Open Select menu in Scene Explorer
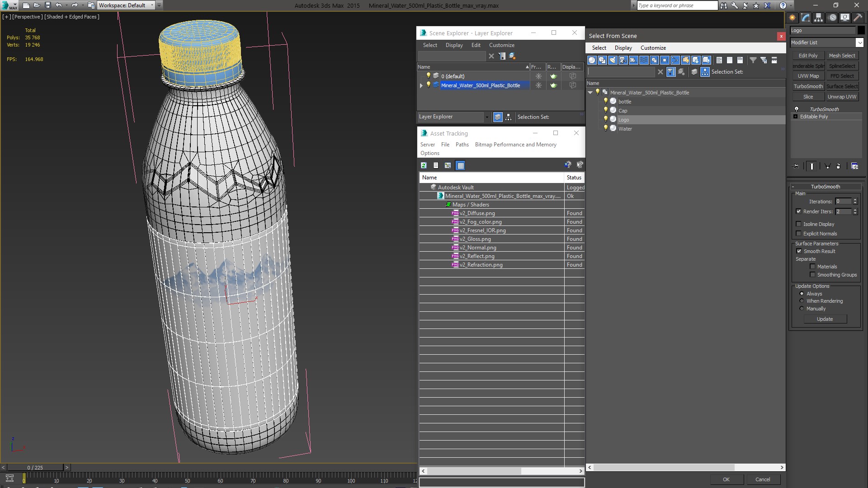This screenshot has width=868, height=488. (x=430, y=45)
